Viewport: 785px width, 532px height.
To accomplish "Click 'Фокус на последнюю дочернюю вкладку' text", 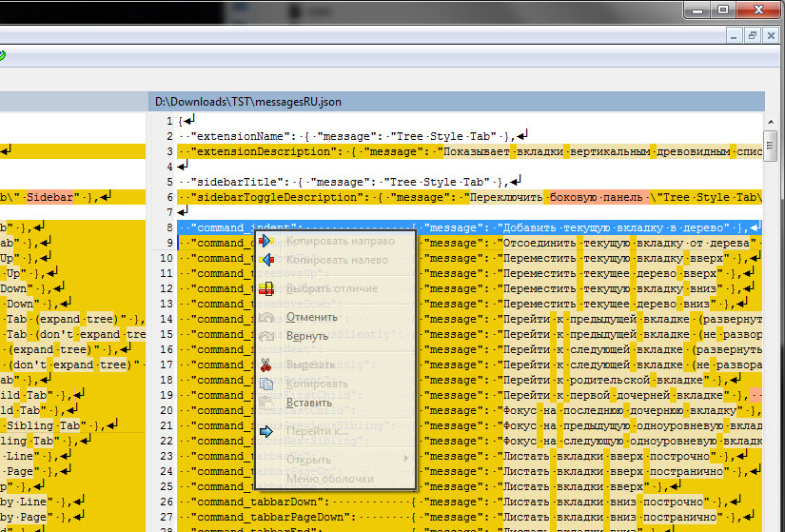I will pos(619,410).
